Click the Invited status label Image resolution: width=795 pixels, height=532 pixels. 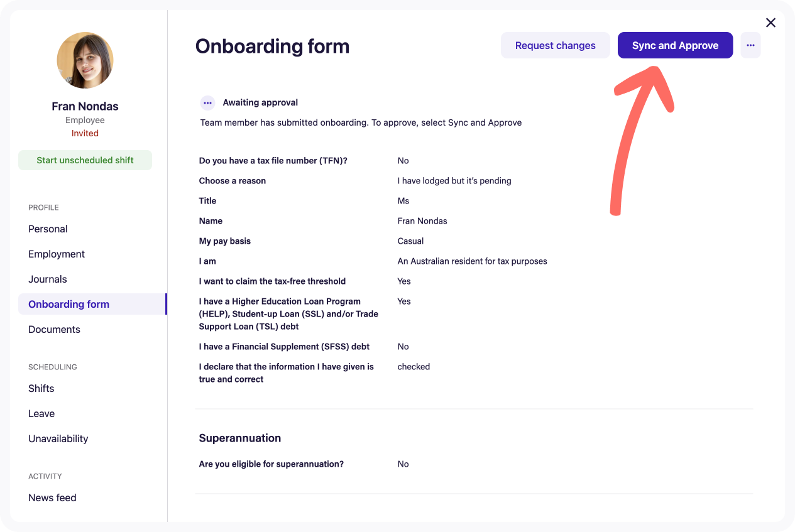point(85,133)
